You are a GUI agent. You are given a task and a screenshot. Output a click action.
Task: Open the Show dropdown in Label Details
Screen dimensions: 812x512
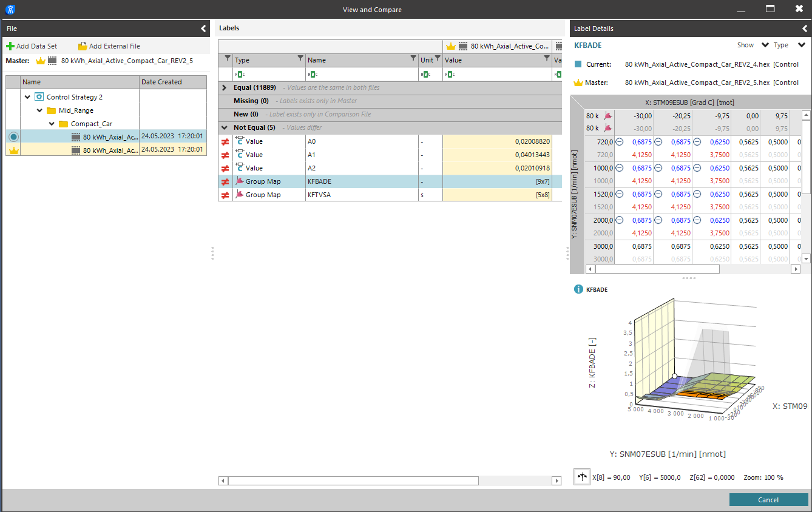pos(765,45)
